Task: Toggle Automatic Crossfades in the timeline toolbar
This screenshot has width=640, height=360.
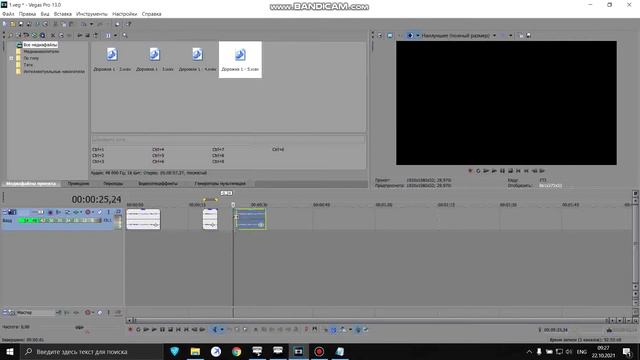Action: (333, 329)
